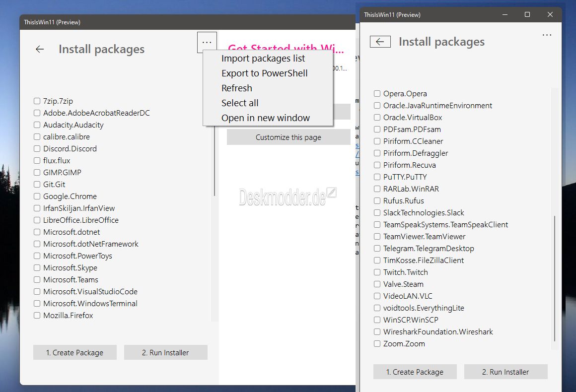The height and width of the screenshot is (392, 576).
Task: Pick Select all from the menu
Action: point(240,103)
